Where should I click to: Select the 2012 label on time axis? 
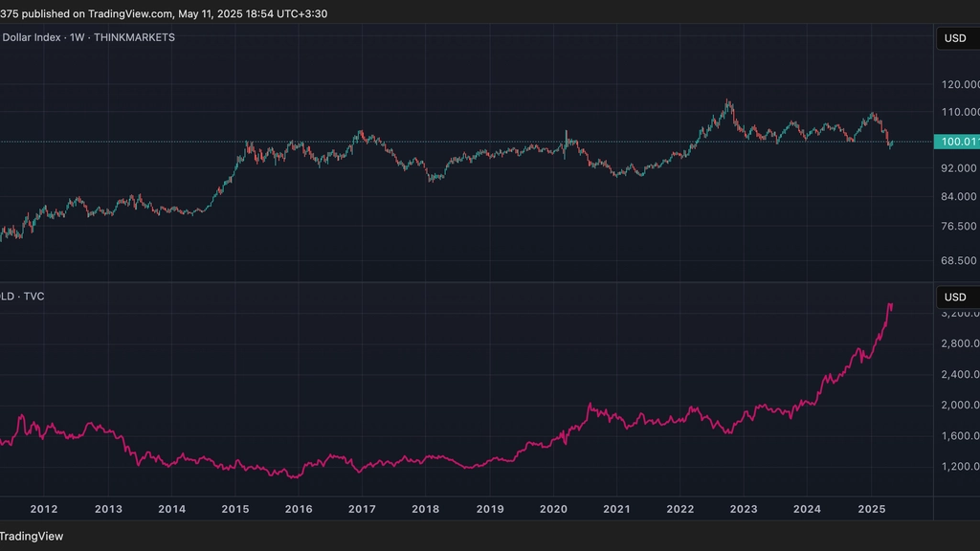click(x=44, y=509)
